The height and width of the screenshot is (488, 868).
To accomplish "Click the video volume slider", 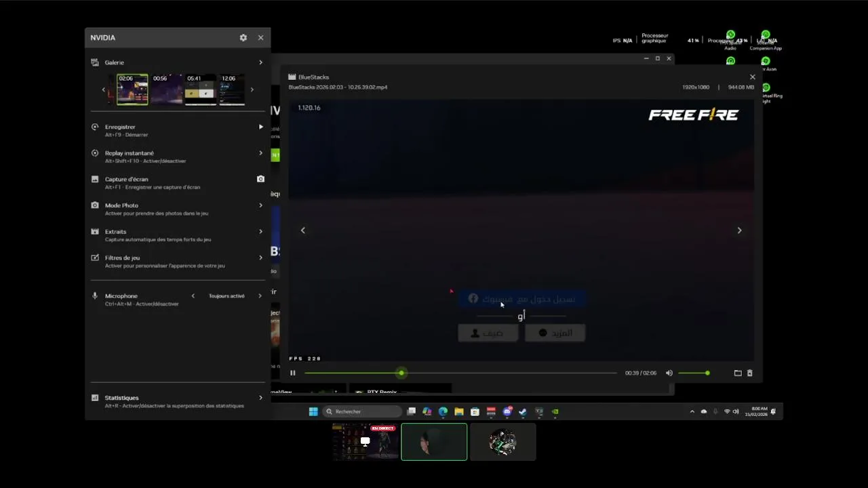I will tap(693, 373).
